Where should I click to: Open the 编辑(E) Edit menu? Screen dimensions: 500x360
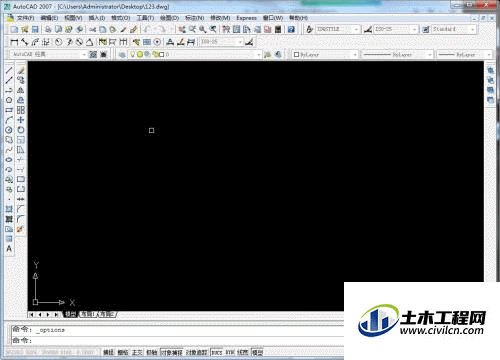[x=49, y=18]
